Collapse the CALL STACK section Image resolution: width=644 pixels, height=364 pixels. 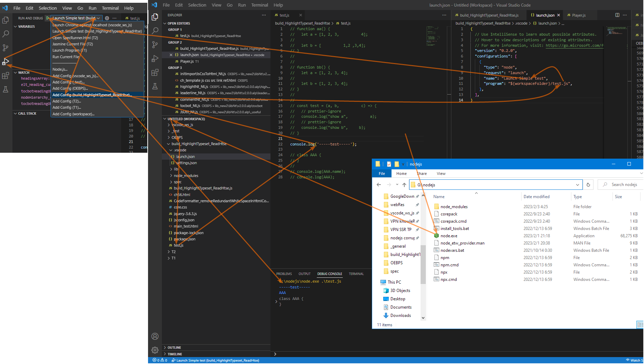point(27,113)
